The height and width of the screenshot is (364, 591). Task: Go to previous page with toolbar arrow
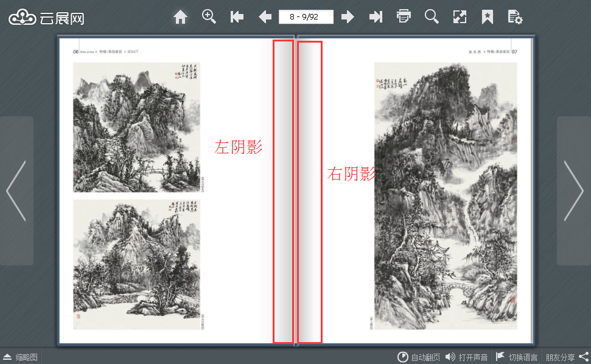point(265,17)
